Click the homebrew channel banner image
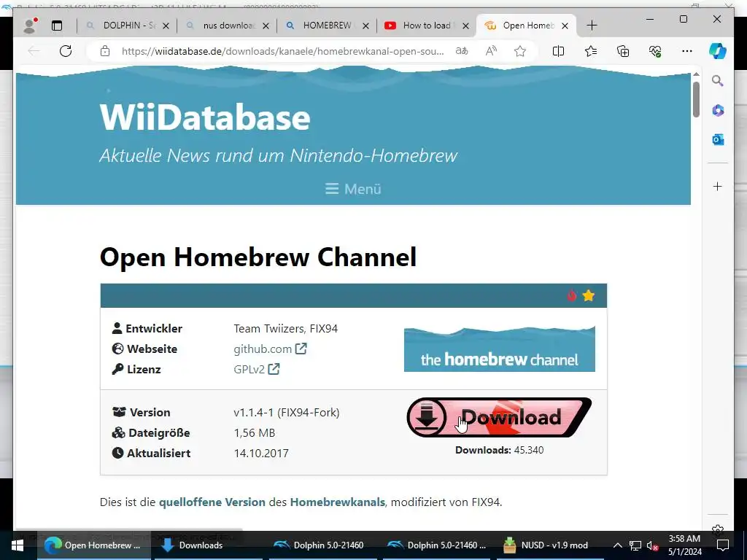Viewport: 747px width, 560px height. [499, 349]
